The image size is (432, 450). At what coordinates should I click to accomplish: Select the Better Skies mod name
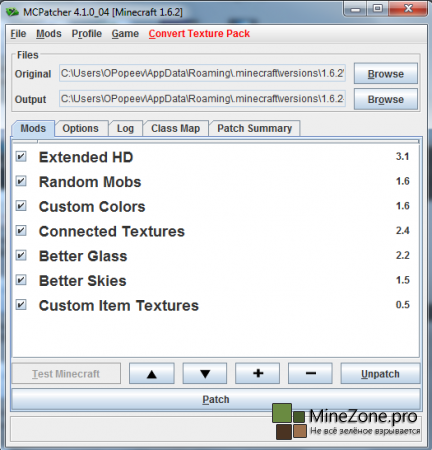[83, 281]
